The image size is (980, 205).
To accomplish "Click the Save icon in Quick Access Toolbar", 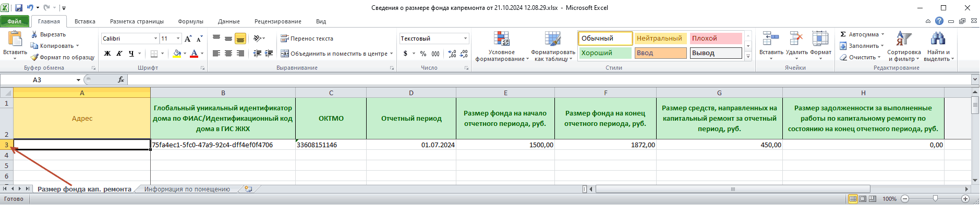I will coord(19,8).
